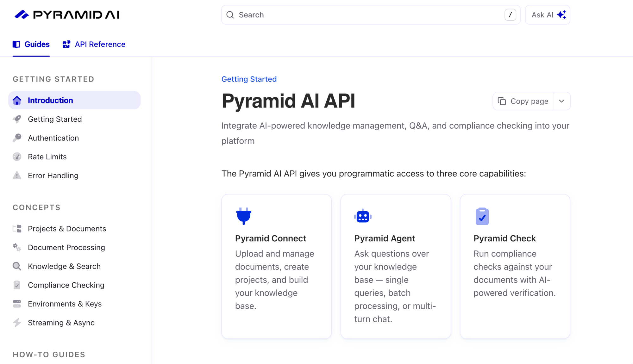Click the 'Ask questions over your knowledge base' text

(x=395, y=286)
